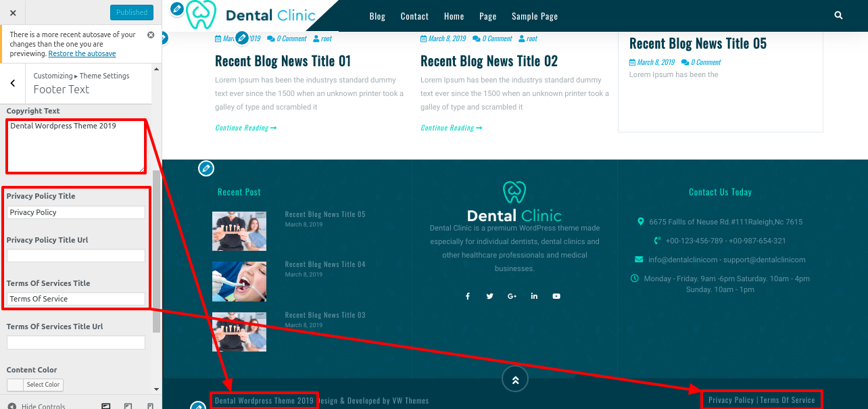Go back to the Theme Settings panel
Screen dimensions: 868x409
[13, 83]
